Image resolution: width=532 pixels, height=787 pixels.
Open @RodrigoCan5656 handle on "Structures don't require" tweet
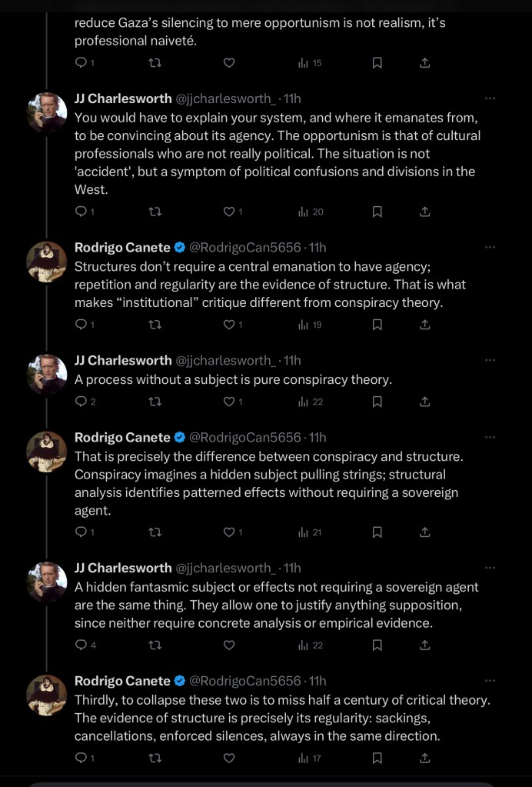tap(245, 247)
